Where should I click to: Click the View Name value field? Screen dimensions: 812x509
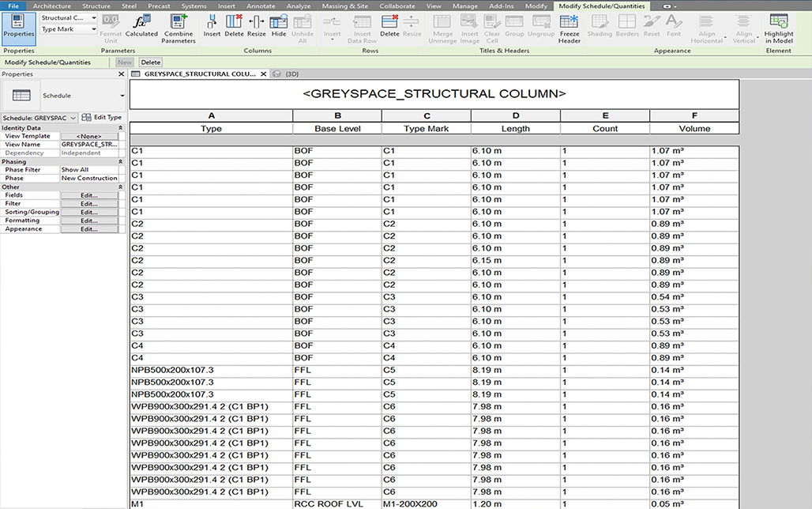click(x=89, y=145)
